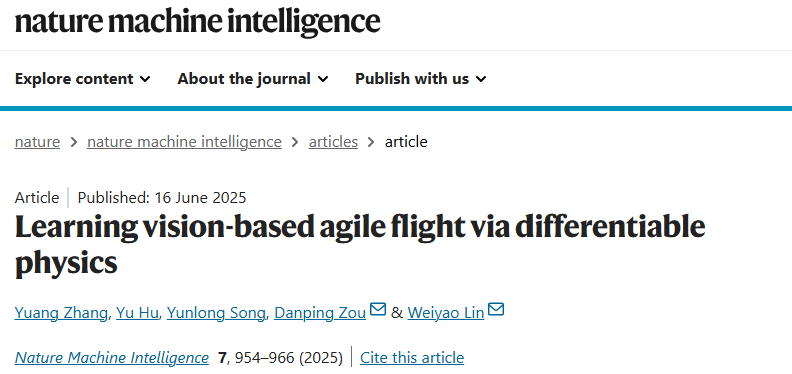Screen dimensions: 792x374
Task: Go to the nature breadcrumb link
Action: (x=37, y=142)
